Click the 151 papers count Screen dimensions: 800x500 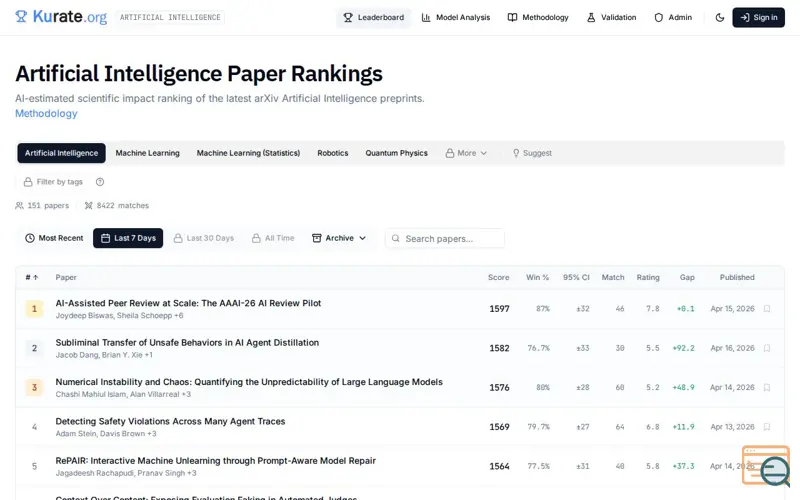tap(42, 206)
